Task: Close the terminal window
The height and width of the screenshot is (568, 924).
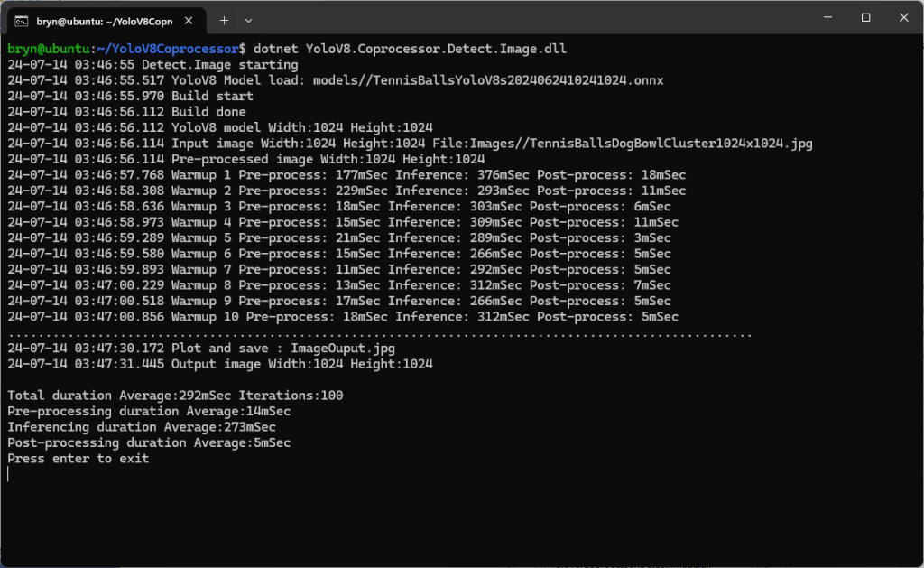Action: click(905, 18)
